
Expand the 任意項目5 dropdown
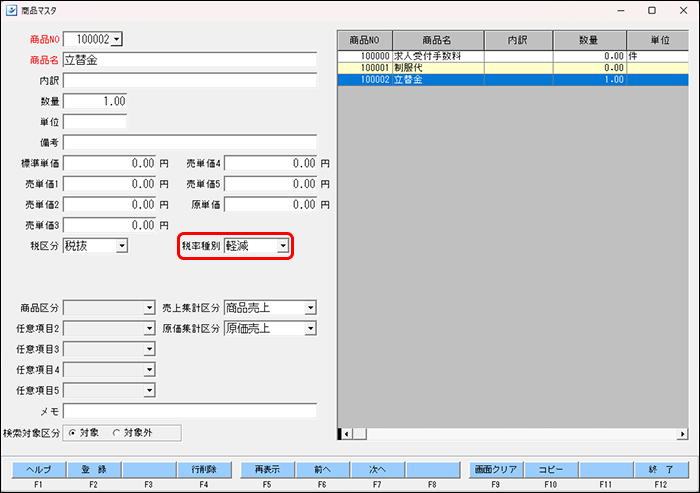point(149,390)
